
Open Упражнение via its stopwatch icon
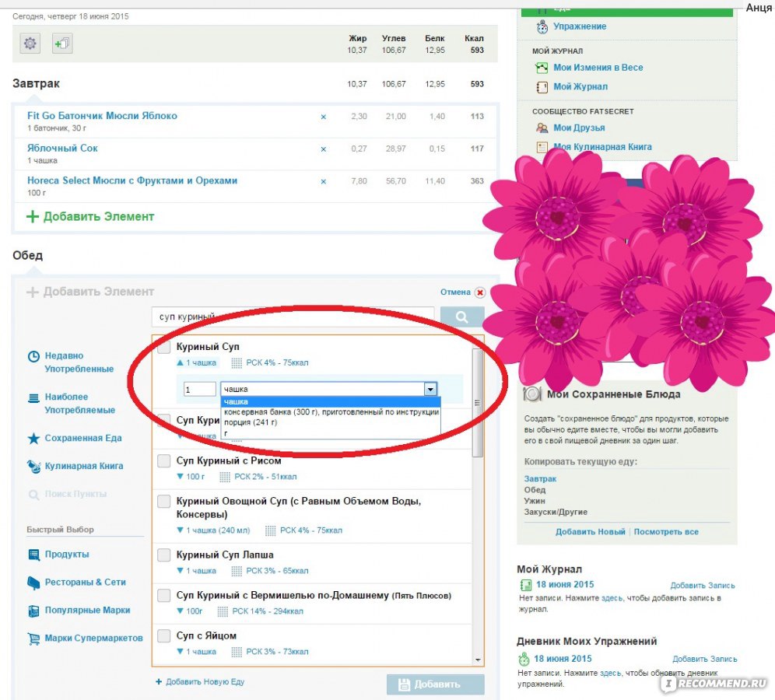click(542, 26)
